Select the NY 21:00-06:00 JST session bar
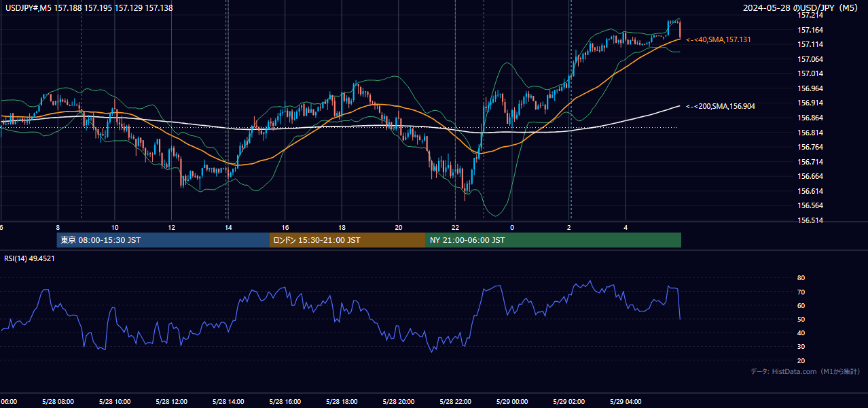The width and height of the screenshot is (868, 408). click(x=554, y=240)
